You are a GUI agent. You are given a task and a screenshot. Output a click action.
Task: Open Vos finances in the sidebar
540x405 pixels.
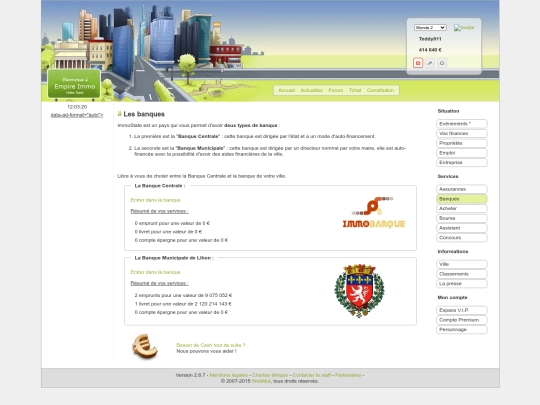(x=462, y=133)
